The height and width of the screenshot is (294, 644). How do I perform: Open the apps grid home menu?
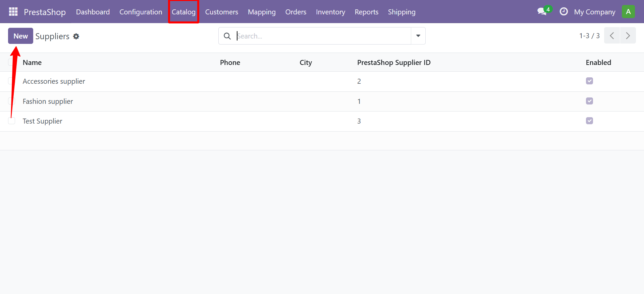[13, 12]
